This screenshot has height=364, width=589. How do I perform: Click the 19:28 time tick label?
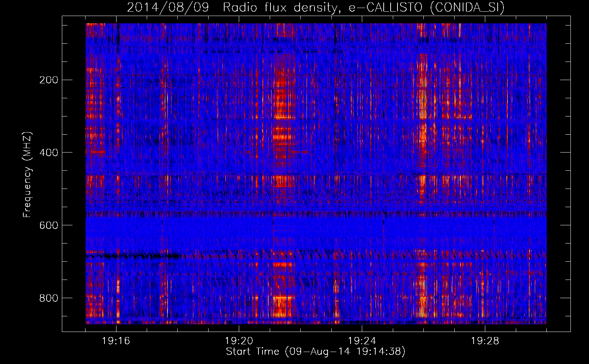(x=485, y=341)
